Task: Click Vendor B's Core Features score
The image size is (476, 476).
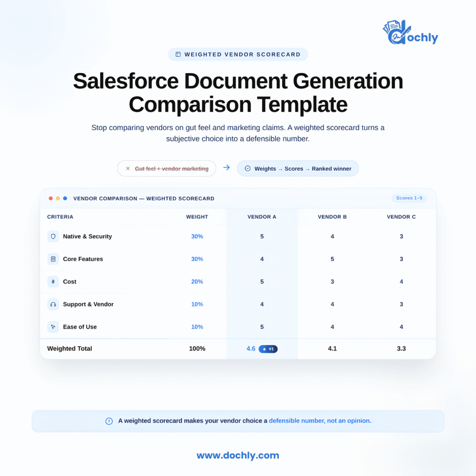Action: 332,259
